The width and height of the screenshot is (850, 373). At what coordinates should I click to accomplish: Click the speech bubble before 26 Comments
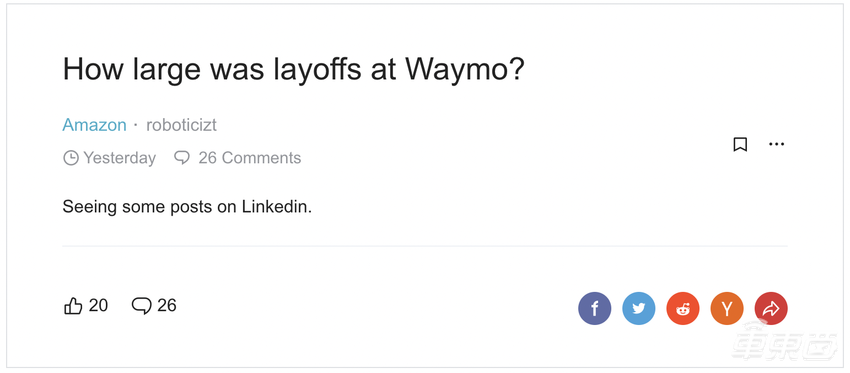182,158
